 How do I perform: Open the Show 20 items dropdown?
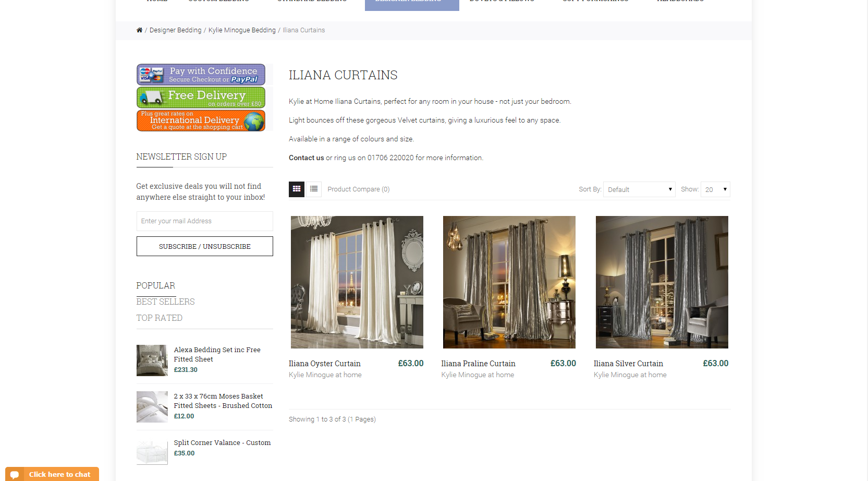715,189
